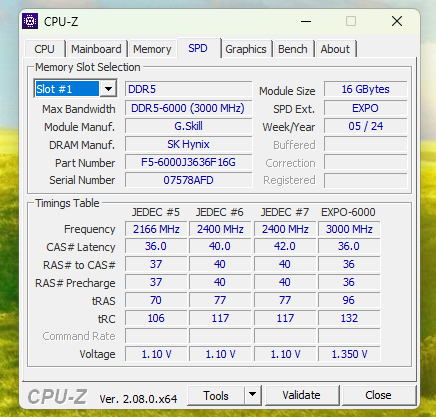Click the 3000 MHz frequency cell
The height and width of the screenshot is (417, 436).
[x=349, y=229]
